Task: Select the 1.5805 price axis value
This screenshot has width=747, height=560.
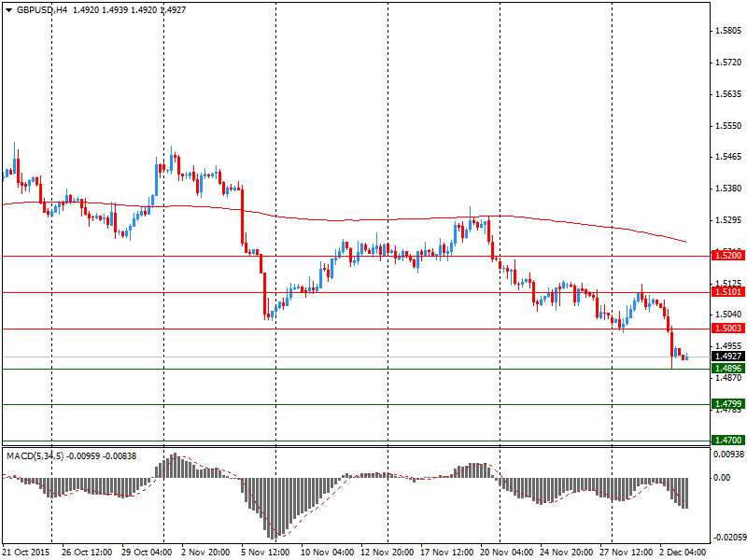Action: [728, 31]
